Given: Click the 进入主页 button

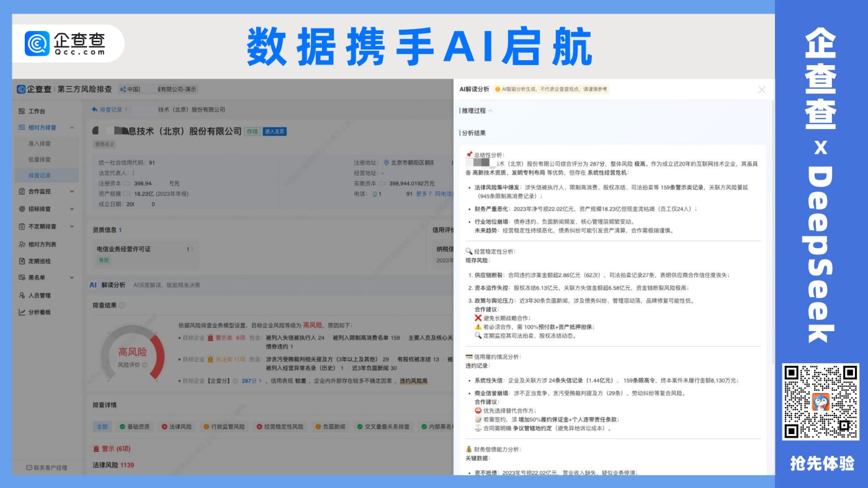Looking at the screenshot, I should [274, 131].
